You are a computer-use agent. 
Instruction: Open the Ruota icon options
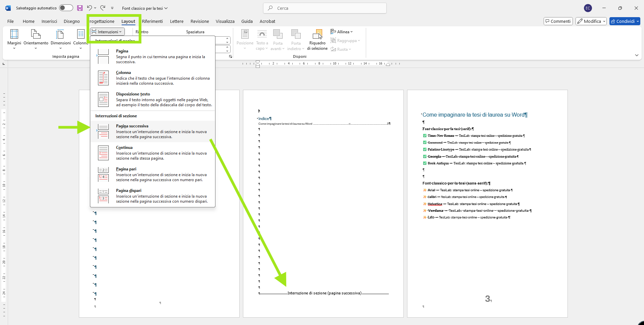point(341,49)
